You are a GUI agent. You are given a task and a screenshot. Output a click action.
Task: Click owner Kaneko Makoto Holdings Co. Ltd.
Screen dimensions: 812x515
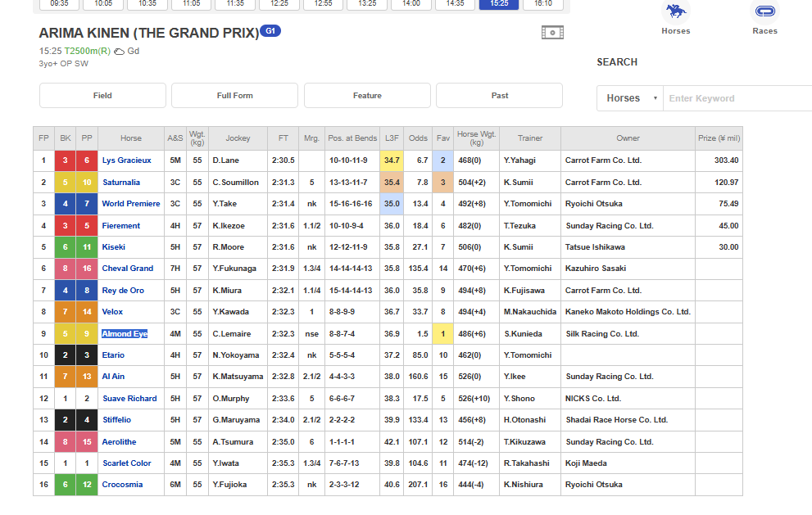(628, 312)
